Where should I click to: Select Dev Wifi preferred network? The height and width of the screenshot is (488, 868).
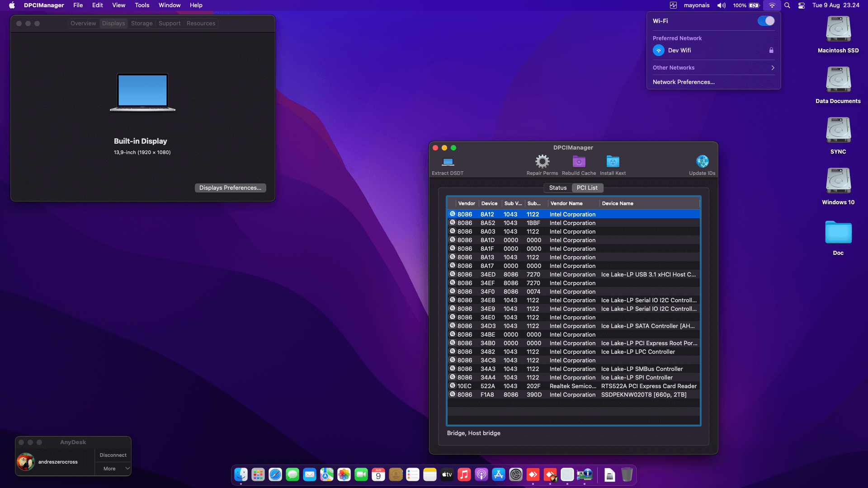[x=679, y=51]
